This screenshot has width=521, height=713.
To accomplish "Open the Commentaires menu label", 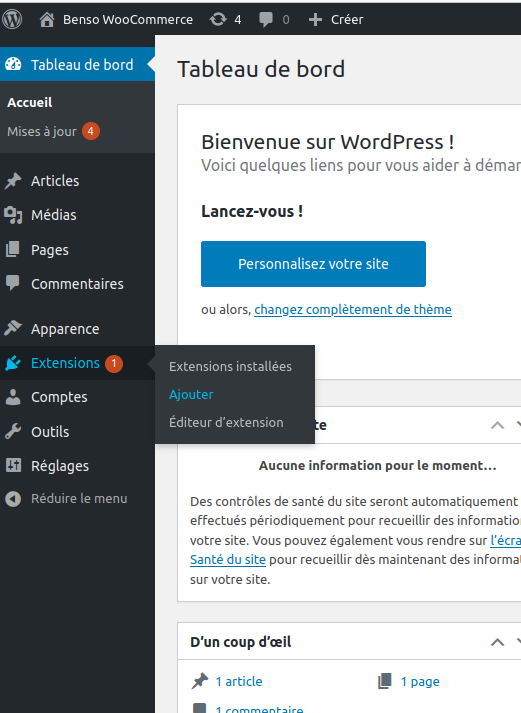I will [77, 284].
